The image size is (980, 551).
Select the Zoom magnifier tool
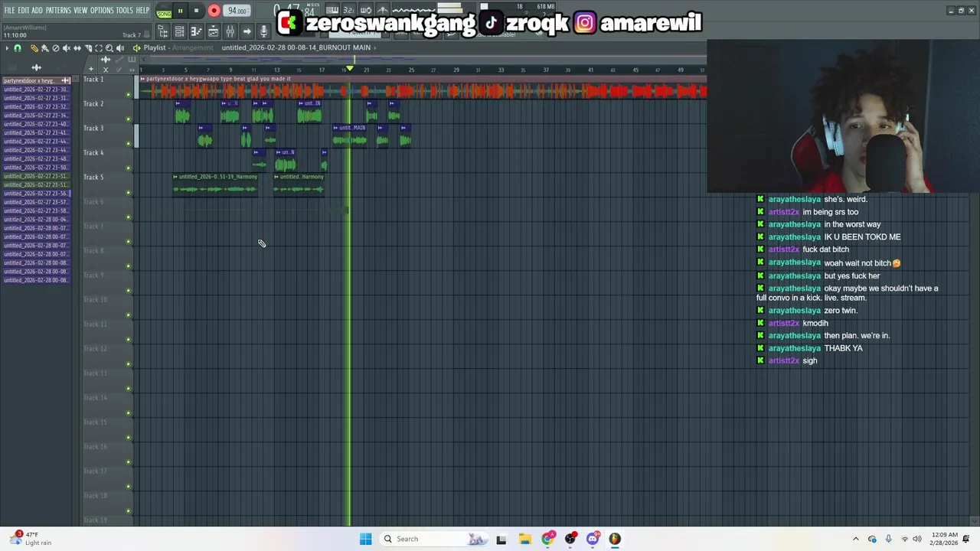(x=109, y=48)
